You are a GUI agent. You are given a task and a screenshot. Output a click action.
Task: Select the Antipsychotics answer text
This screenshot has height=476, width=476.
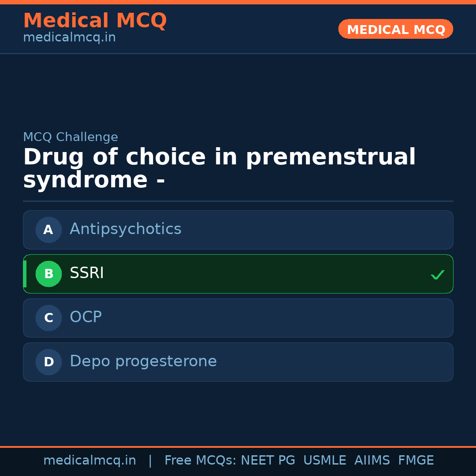pos(125,229)
